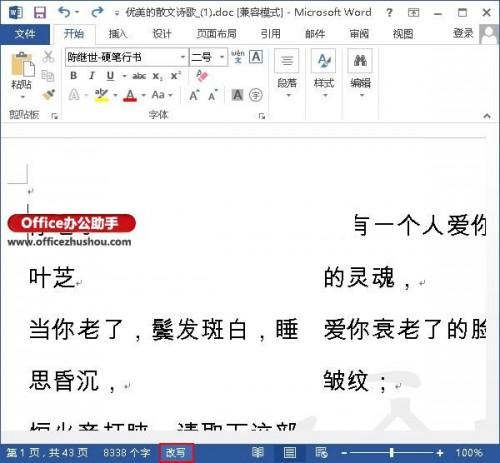Switch to the 引用 References tab

point(270,34)
